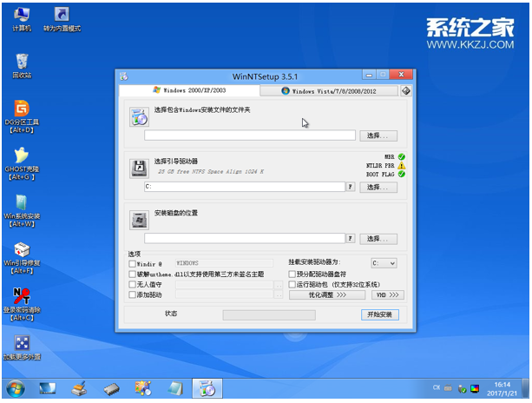532x403 pixels.
Task: Click the installation disk location field
Action: point(245,238)
